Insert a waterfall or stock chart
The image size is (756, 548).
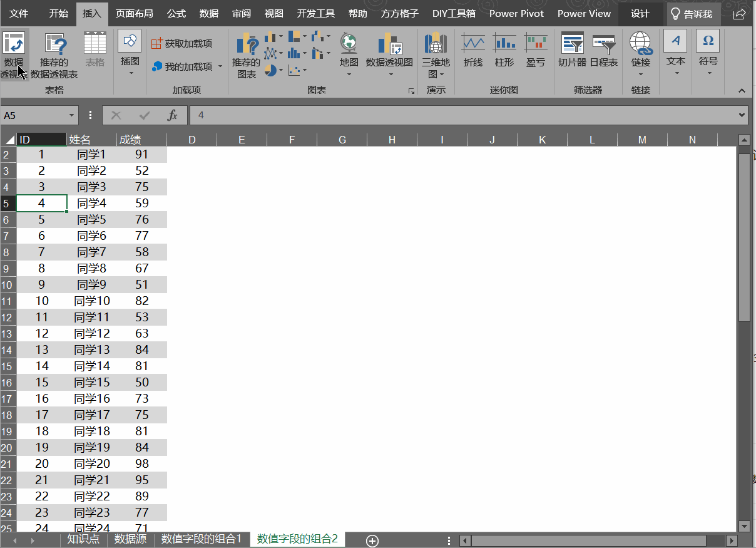(320, 37)
